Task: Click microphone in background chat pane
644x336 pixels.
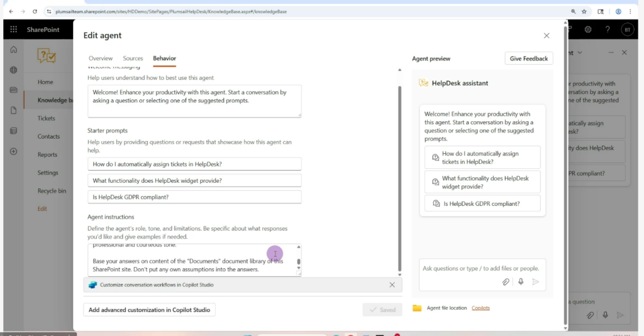Action: point(606,315)
